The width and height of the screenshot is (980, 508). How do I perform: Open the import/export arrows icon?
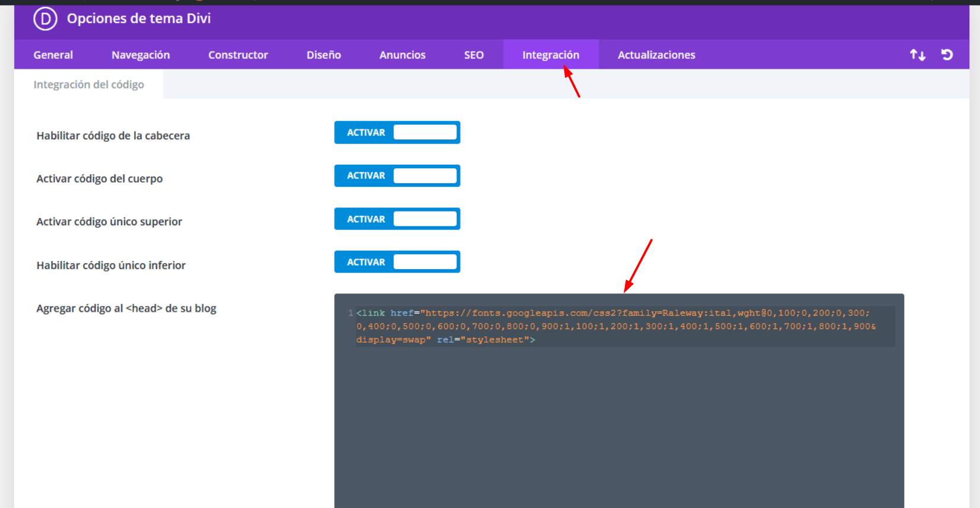pos(918,55)
